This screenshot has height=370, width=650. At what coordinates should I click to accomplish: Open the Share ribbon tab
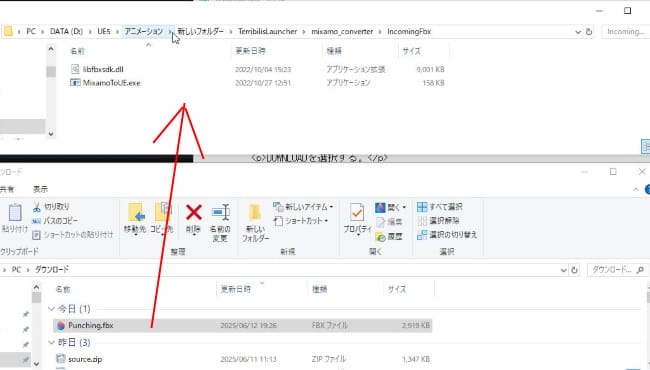point(7,189)
